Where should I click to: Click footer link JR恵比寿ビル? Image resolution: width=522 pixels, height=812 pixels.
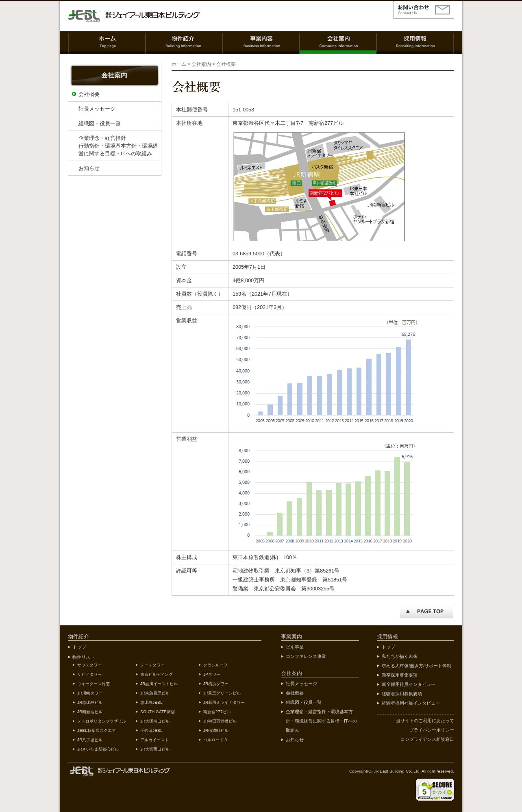click(90, 703)
